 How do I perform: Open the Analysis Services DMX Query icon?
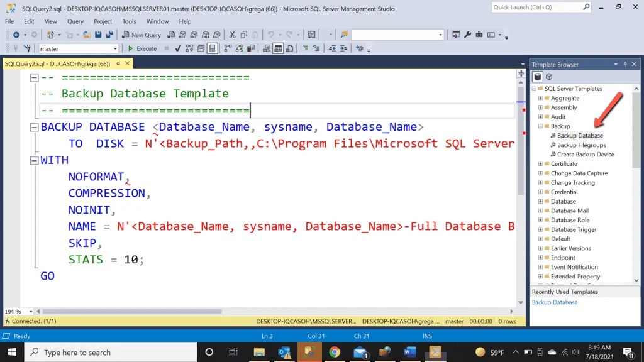pyautogui.click(x=194, y=35)
